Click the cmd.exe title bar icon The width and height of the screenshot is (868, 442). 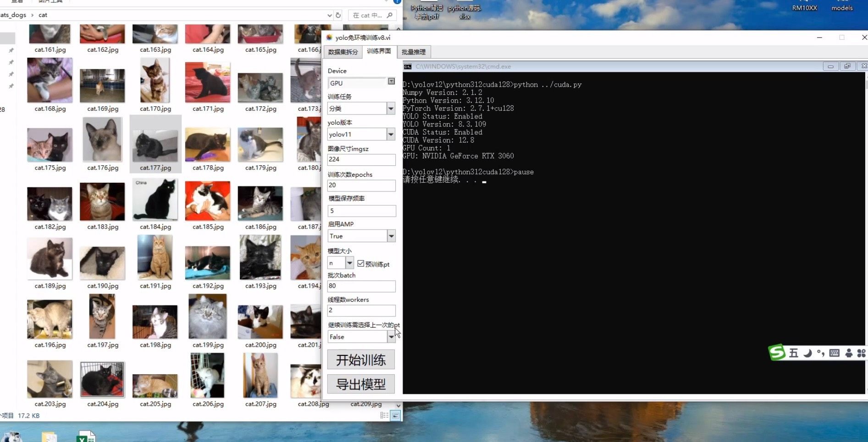[x=407, y=66]
